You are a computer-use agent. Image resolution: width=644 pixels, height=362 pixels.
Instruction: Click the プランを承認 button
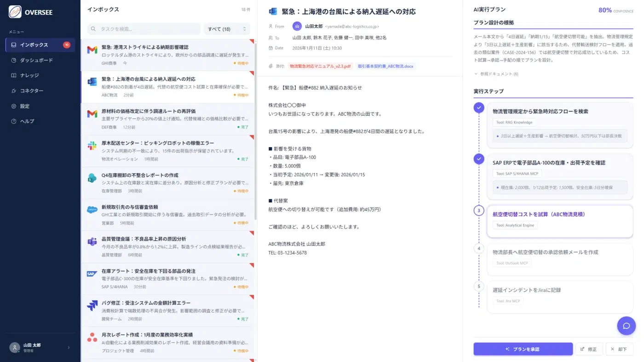(x=523, y=349)
